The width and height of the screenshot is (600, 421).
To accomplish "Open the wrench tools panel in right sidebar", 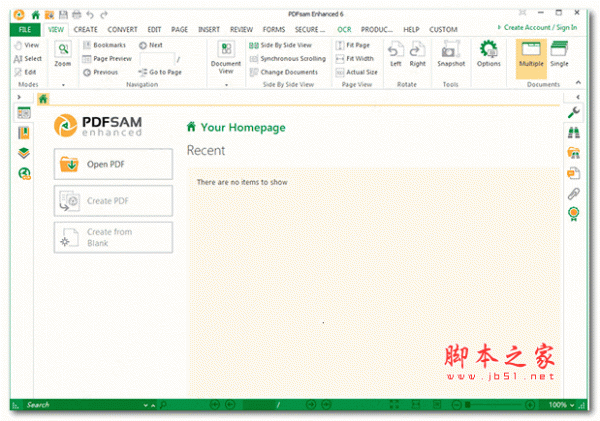I will 573,110.
